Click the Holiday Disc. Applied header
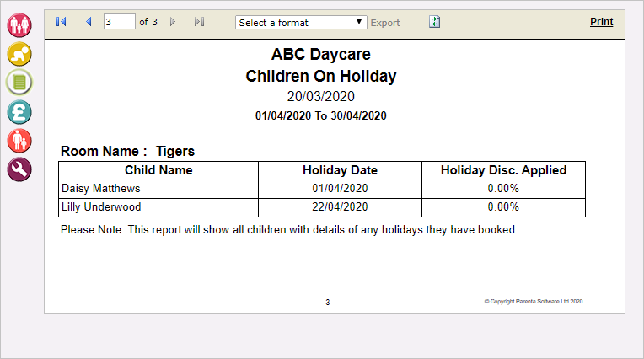644x359 pixels. (503, 170)
